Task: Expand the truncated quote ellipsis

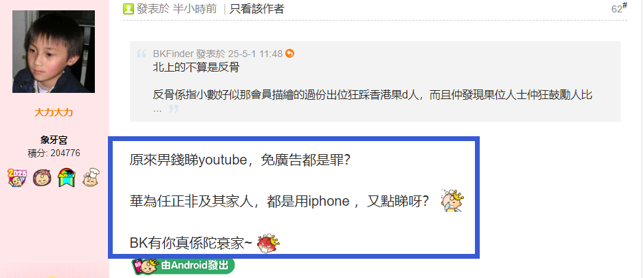Action: pos(157,109)
